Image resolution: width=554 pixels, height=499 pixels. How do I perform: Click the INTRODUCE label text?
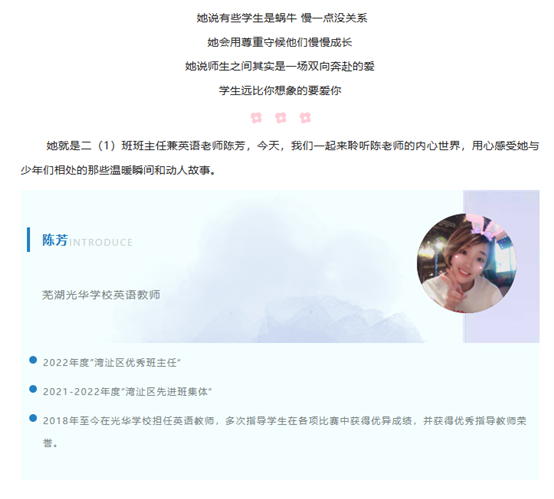click(101, 242)
